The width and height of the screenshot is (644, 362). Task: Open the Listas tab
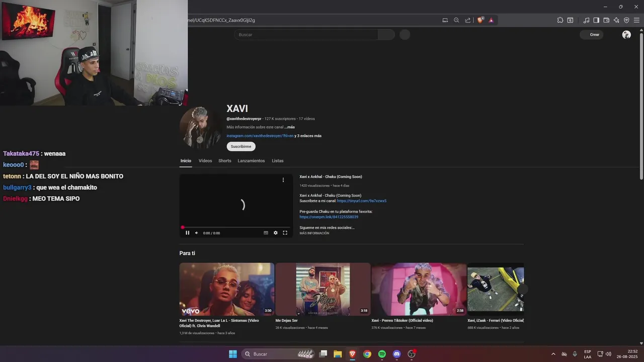coord(278,161)
